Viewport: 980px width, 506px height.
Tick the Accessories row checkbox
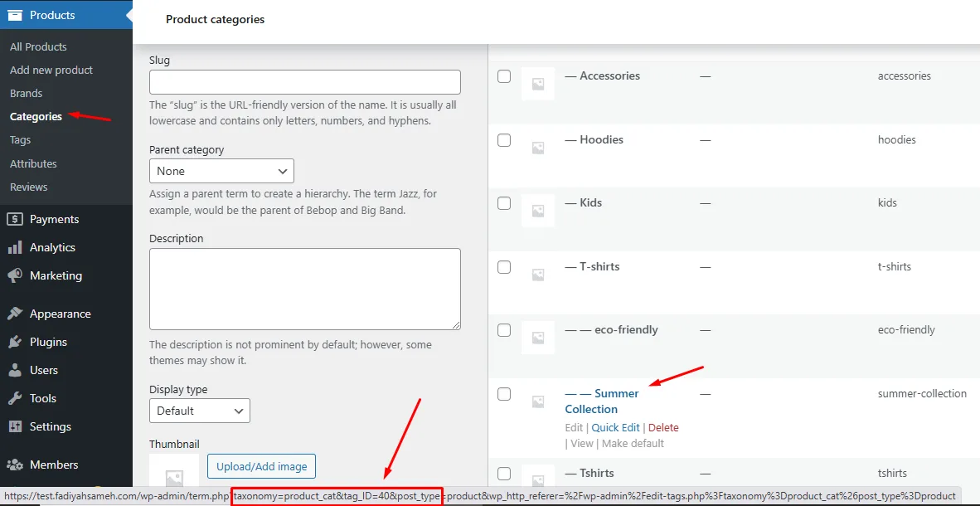(504, 76)
